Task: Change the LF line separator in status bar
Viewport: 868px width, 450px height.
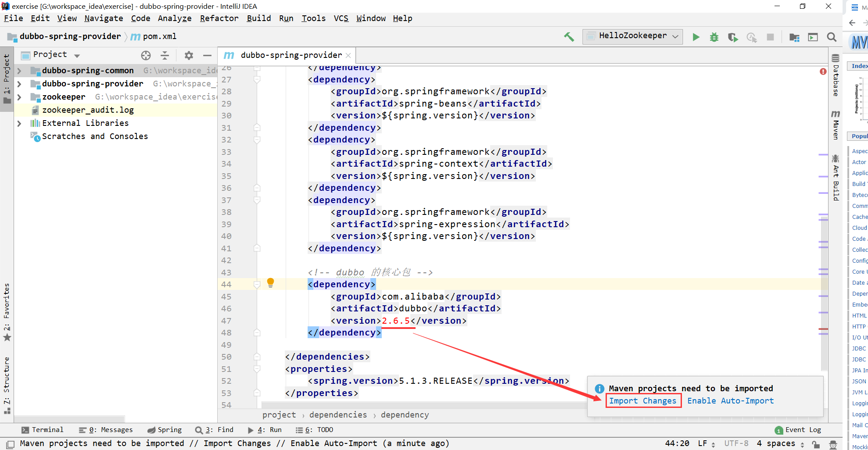Action: tap(707, 443)
